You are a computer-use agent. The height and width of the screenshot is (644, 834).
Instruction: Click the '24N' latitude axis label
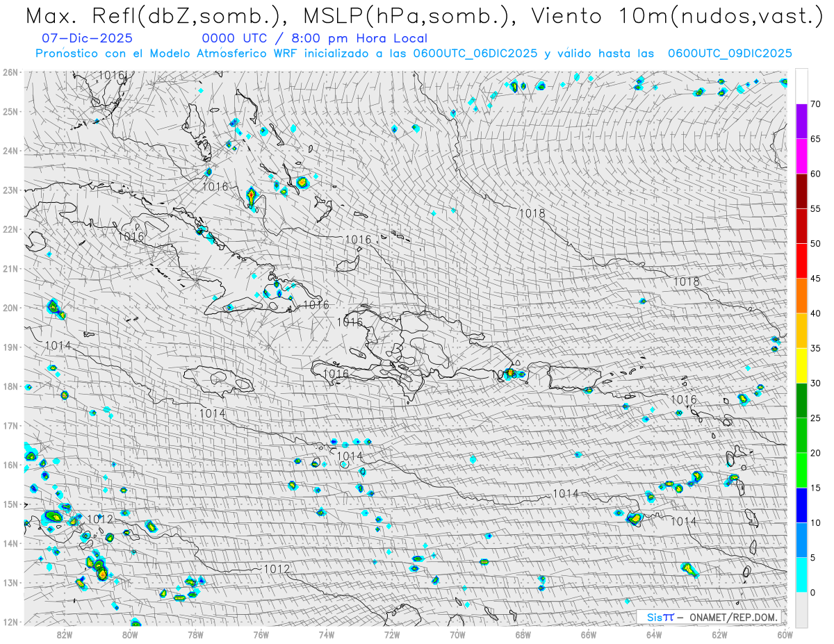11,151
